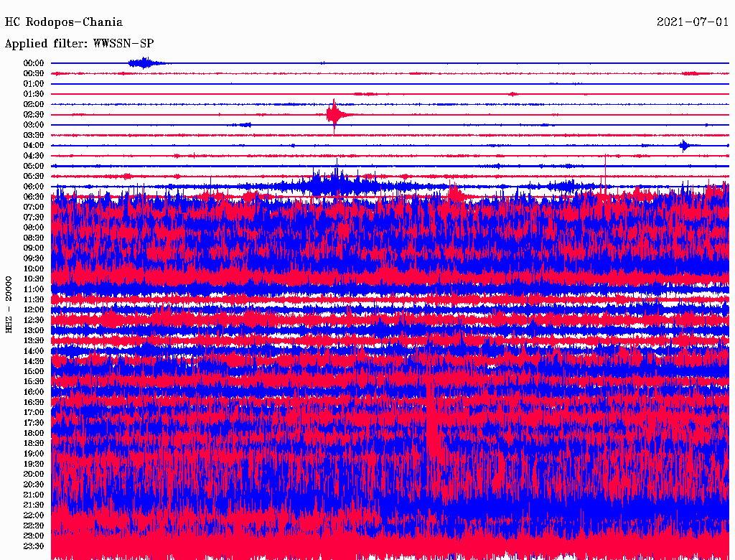Viewport: 735px width, 560px height.
Task: Click the large red seismic event on 02:30 trace
Action: (334, 115)
